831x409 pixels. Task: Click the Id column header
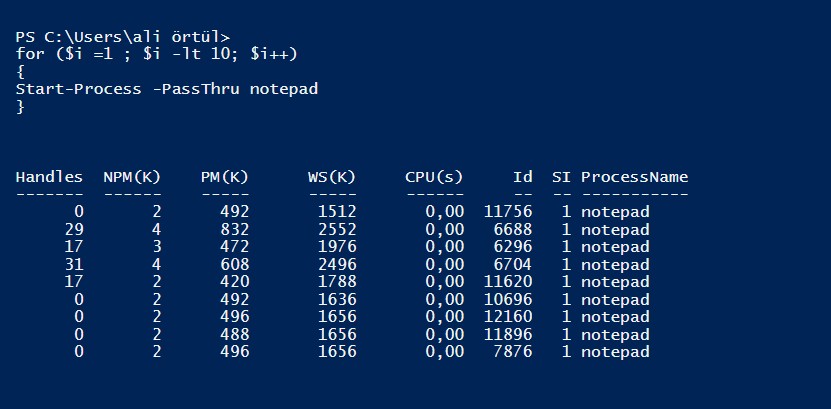pos(523,177)
